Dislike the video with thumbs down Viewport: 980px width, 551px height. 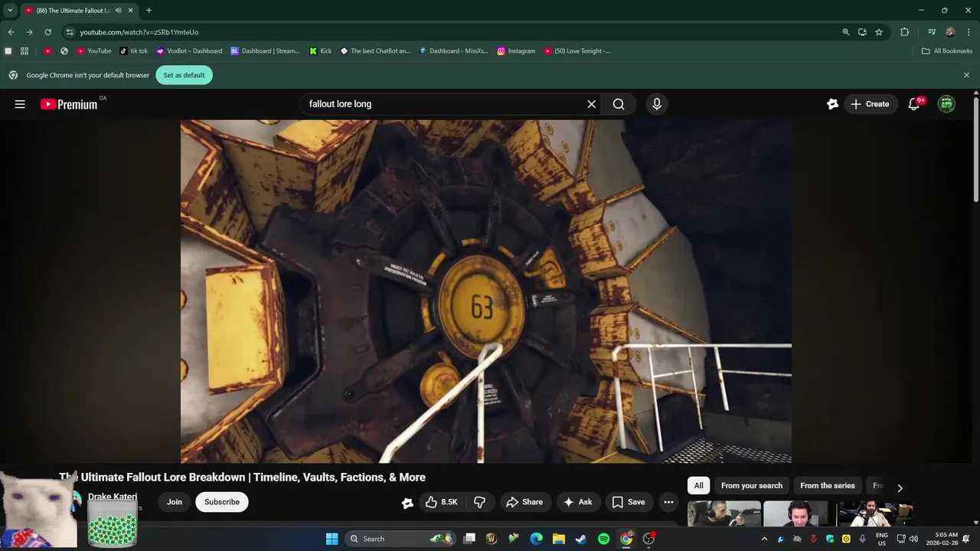coord(480,502)
